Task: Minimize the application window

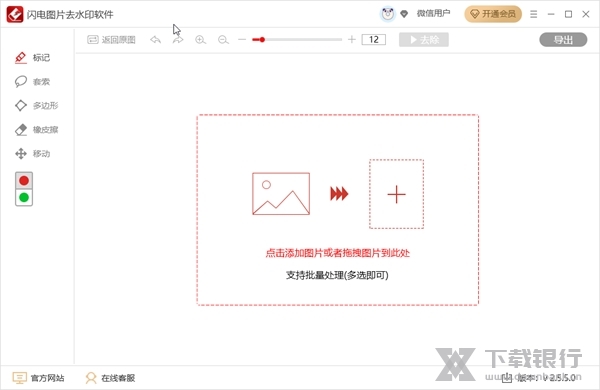Action: (551, 14)
